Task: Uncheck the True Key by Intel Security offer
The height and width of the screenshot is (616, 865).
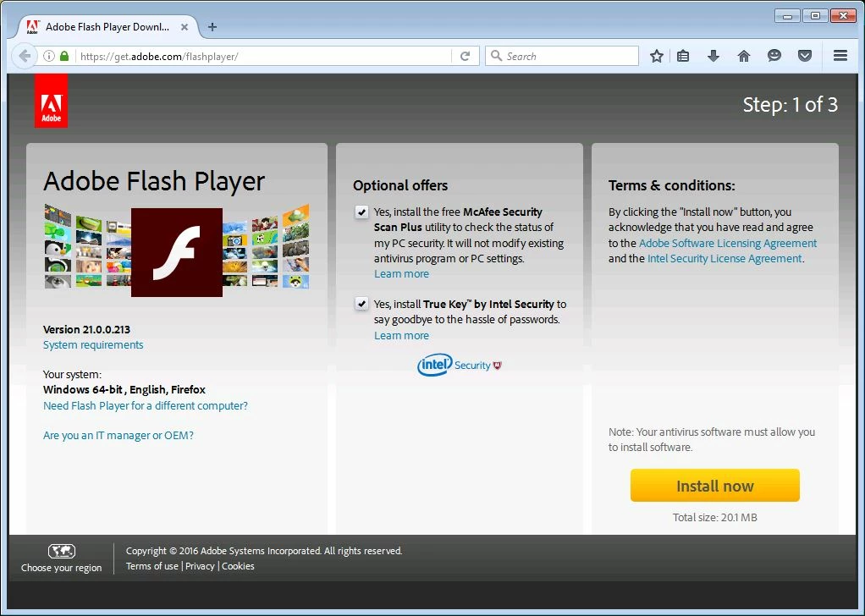Action: click(x=361, y=304)
